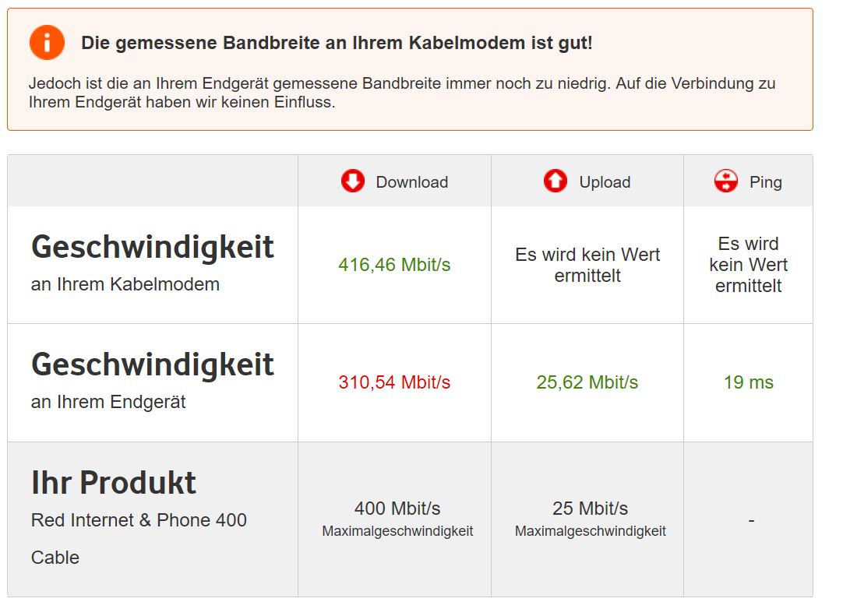Click 'Es wird kein Wert ermittelt' in Upload column
The height and width of the screenshot is (616, 843).
(x=587, y=265)
